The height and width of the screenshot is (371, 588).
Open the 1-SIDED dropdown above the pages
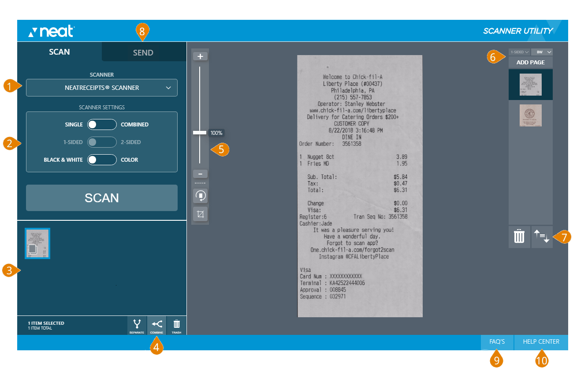(519, 52)
